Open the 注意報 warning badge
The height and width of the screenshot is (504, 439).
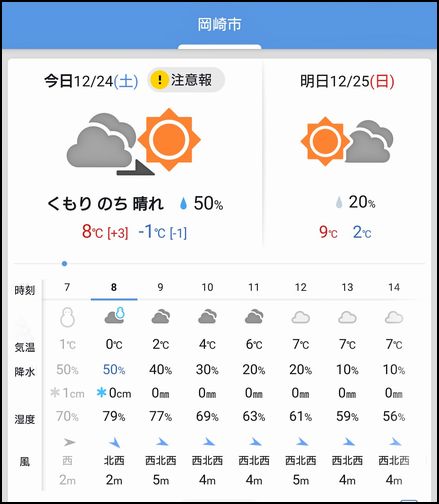click(186, 80)
